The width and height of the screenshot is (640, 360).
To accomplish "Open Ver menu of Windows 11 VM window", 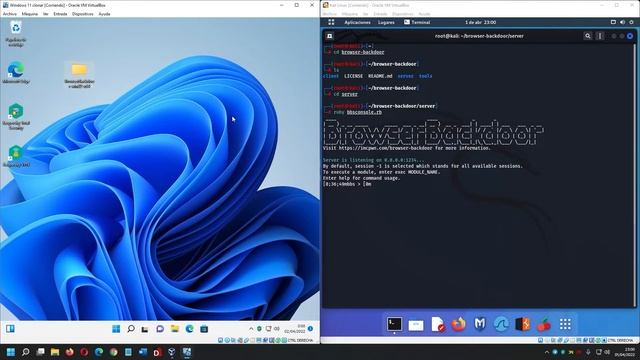I will (46, 14).
